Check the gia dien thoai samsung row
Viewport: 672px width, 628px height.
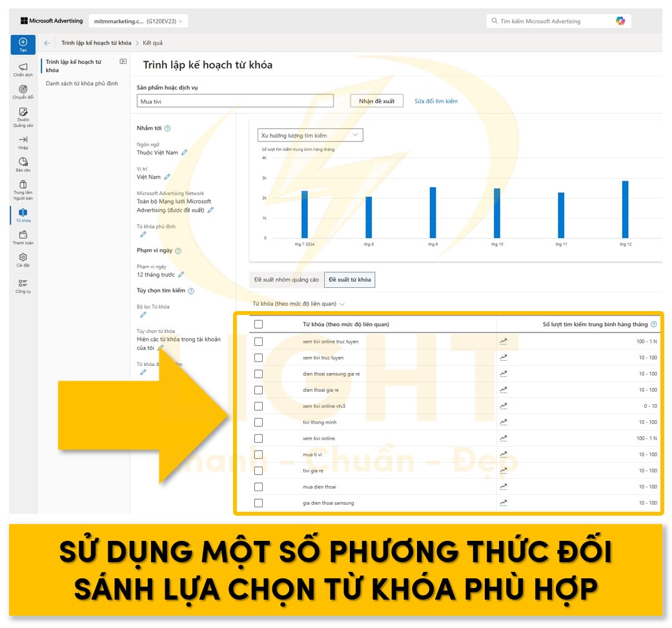pyautogui.click(x=258, y=503)
